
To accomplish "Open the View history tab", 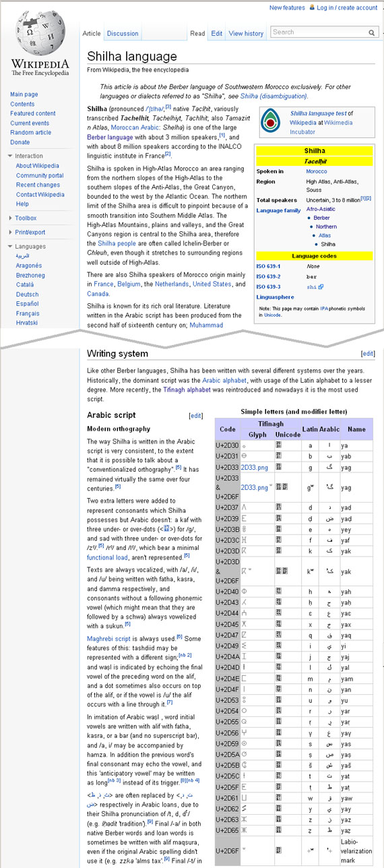I will pos(246,34).
